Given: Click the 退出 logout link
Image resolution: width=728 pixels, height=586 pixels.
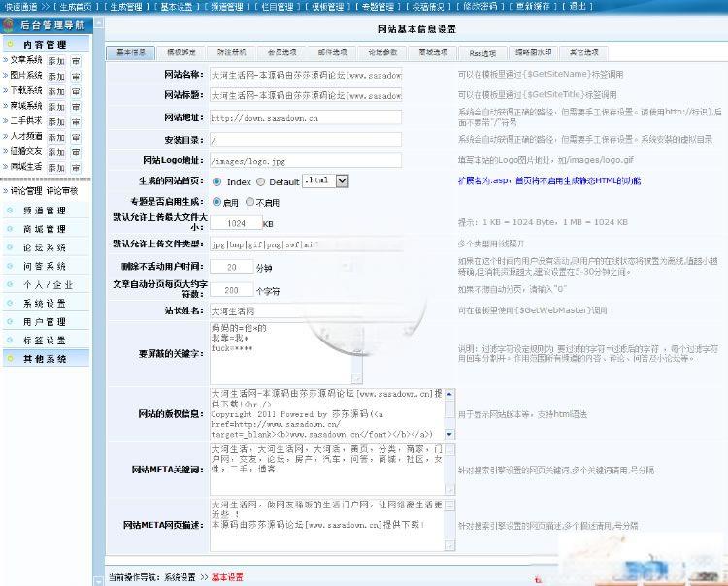Looking at the screenshot, I should (579, 6).
